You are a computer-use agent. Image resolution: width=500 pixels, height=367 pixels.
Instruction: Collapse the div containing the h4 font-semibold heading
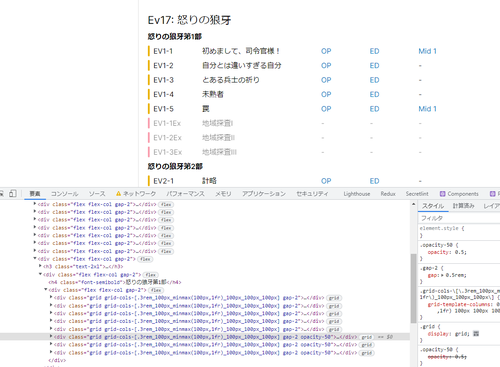point(40,275)
